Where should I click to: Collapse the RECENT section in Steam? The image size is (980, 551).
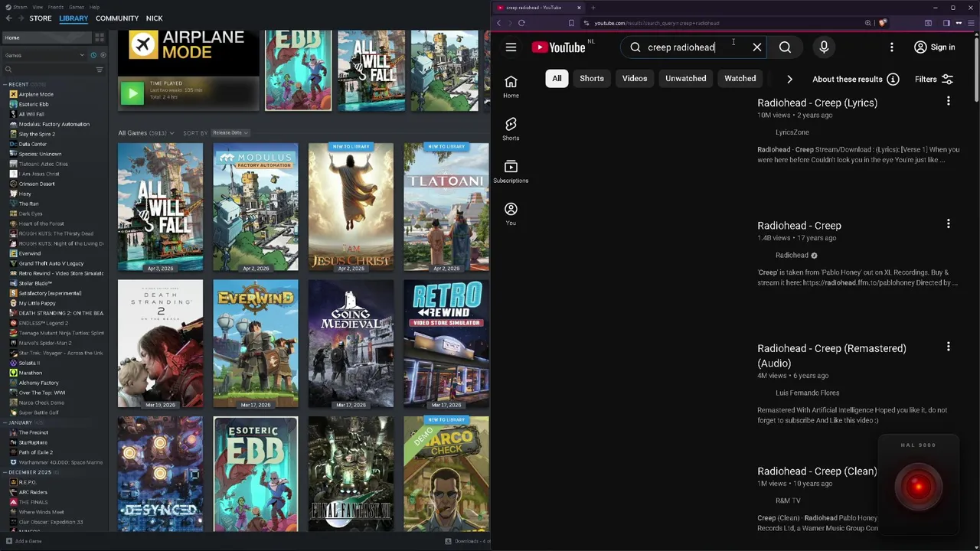(6, 84)
